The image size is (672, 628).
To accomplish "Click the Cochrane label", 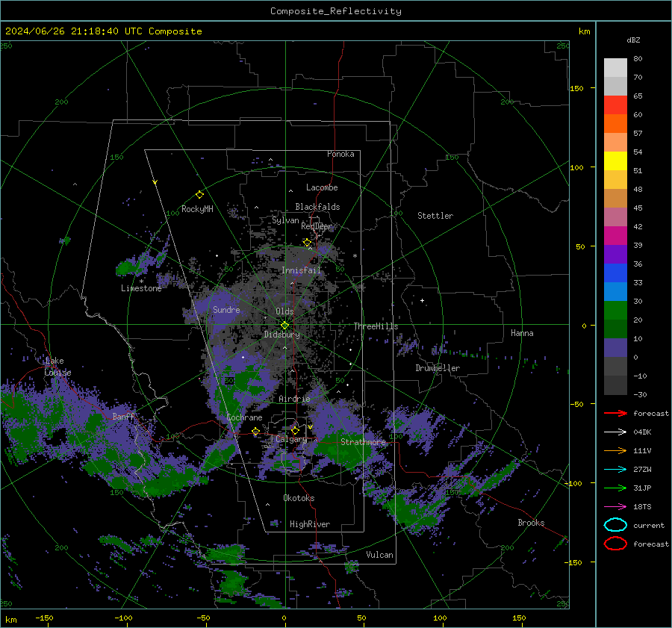I will (244, 417).
